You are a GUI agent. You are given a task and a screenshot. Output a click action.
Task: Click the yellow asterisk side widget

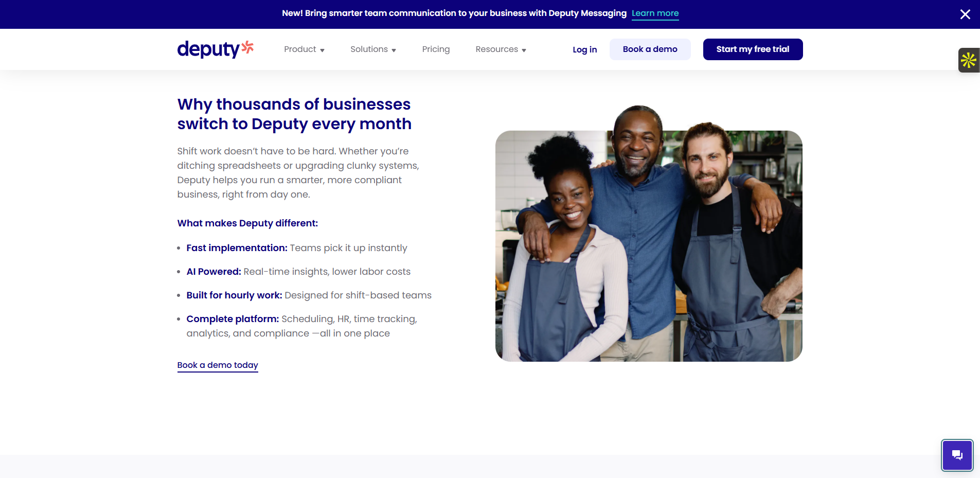tap(969, 60)
